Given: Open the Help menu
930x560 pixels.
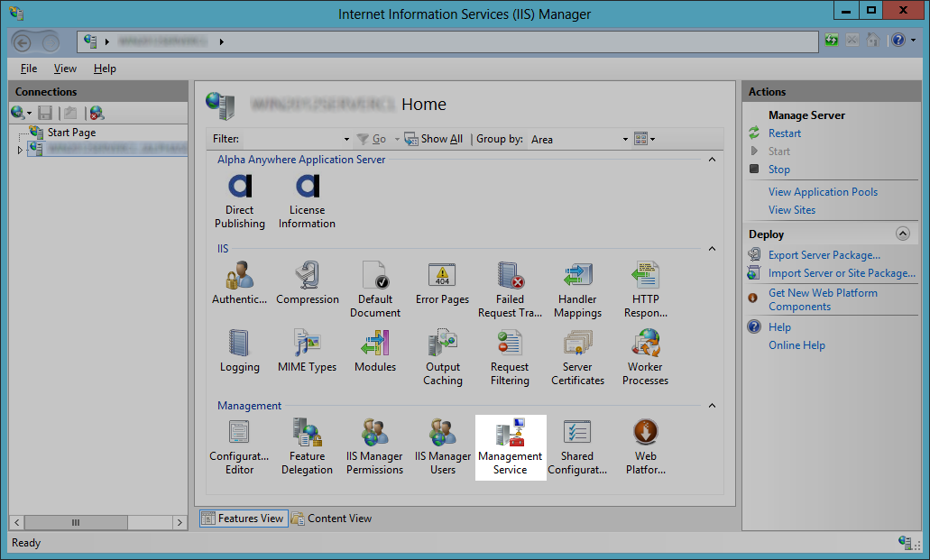Looking at the screenshot, I should (x=105, y=69).
